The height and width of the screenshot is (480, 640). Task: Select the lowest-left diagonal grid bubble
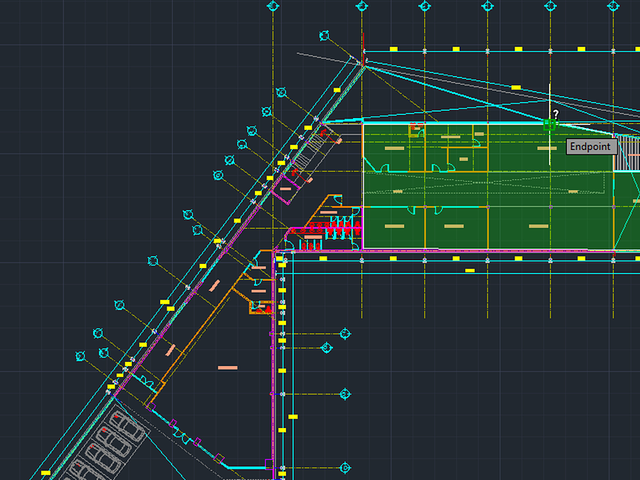(x=80, y=356)
